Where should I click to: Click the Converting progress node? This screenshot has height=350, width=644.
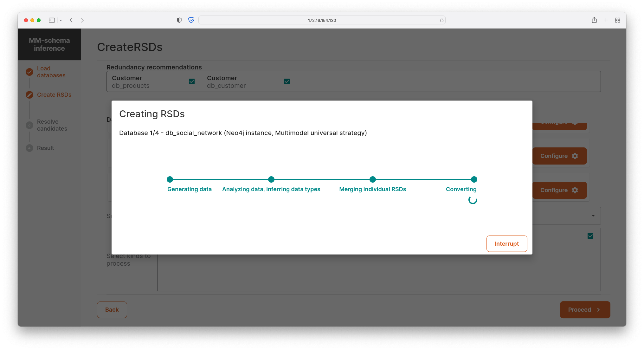pyautogui.click(x=473, y=179)
